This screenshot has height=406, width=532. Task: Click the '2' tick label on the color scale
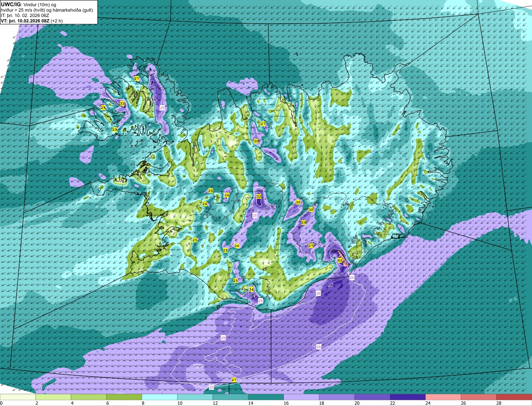pyautogui.click(x=37, y=403)
